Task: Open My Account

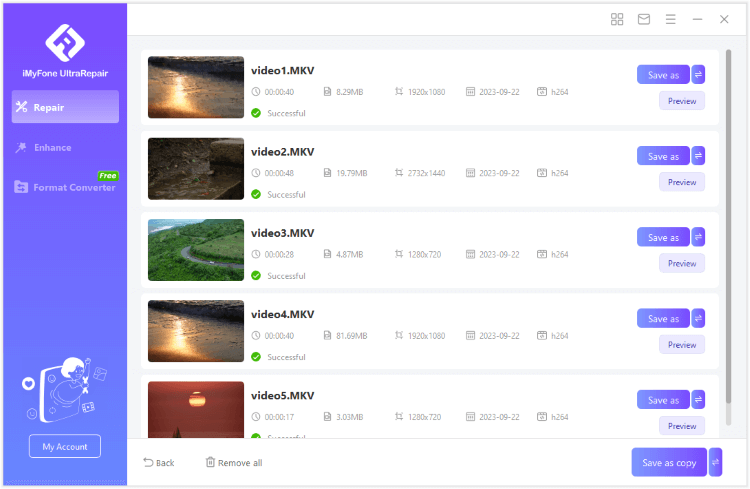Action: pyautogui.click(x=65, y=446)
